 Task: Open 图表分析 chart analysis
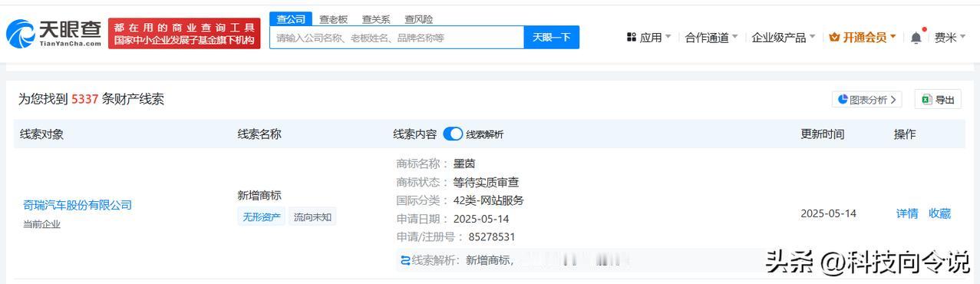[866, 99]
